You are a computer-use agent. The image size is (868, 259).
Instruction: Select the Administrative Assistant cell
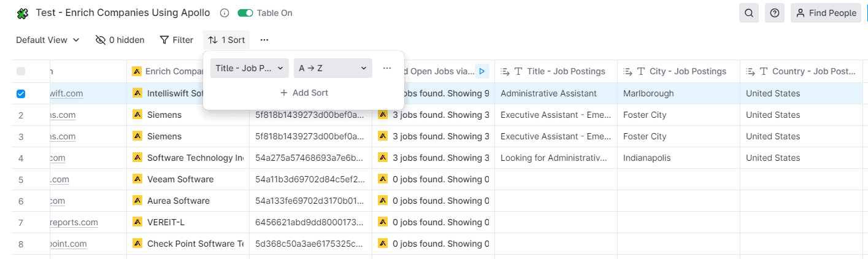[x=556, y=93]
